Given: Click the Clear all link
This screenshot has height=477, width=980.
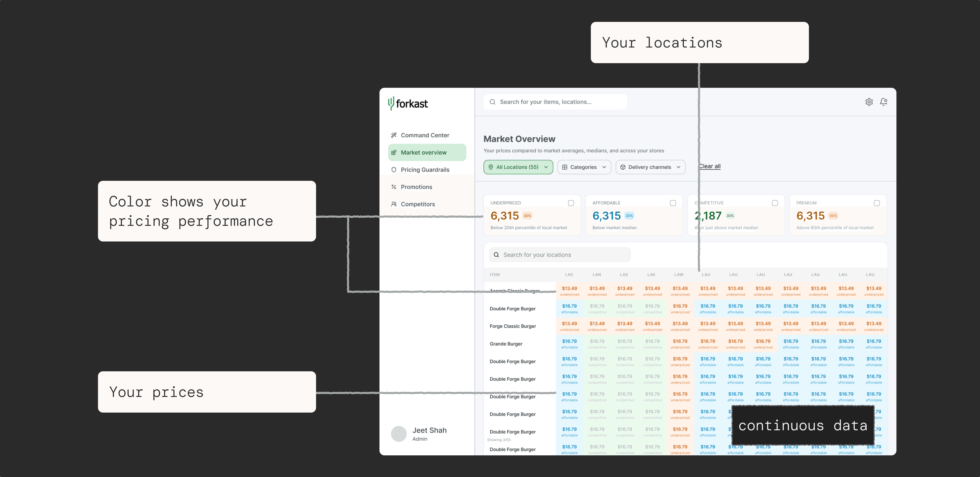Looking at the screenshot, I should (709, 166).
